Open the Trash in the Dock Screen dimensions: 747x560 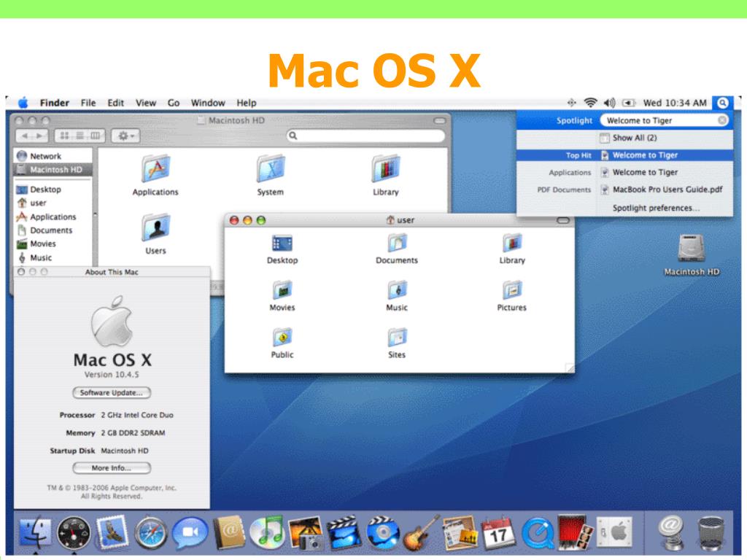click(711, 533)
